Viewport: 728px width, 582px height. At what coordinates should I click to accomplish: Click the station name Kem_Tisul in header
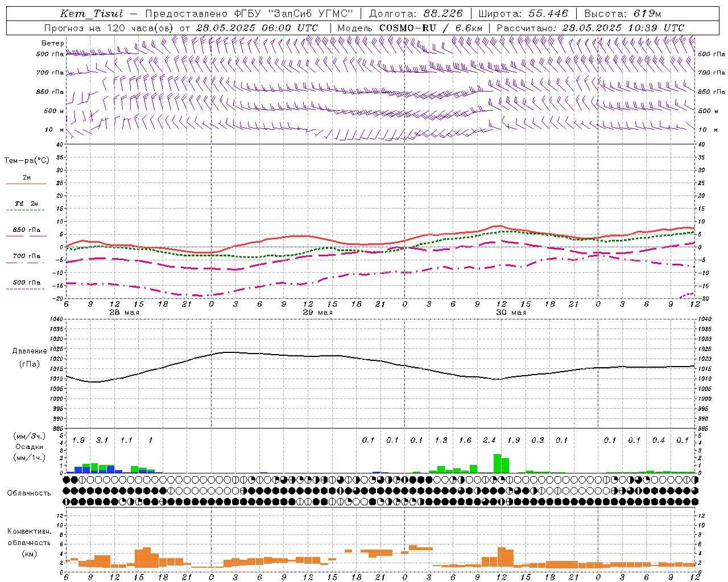tap(92, 14)
